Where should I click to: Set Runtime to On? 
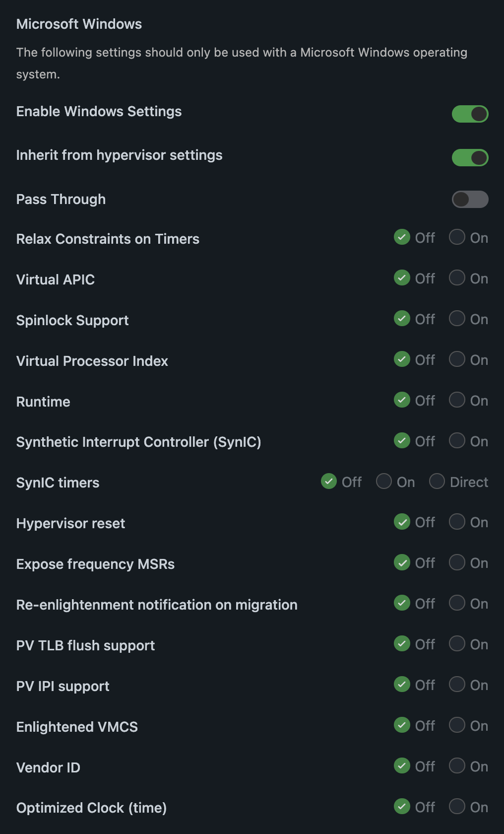coord(457,400)
